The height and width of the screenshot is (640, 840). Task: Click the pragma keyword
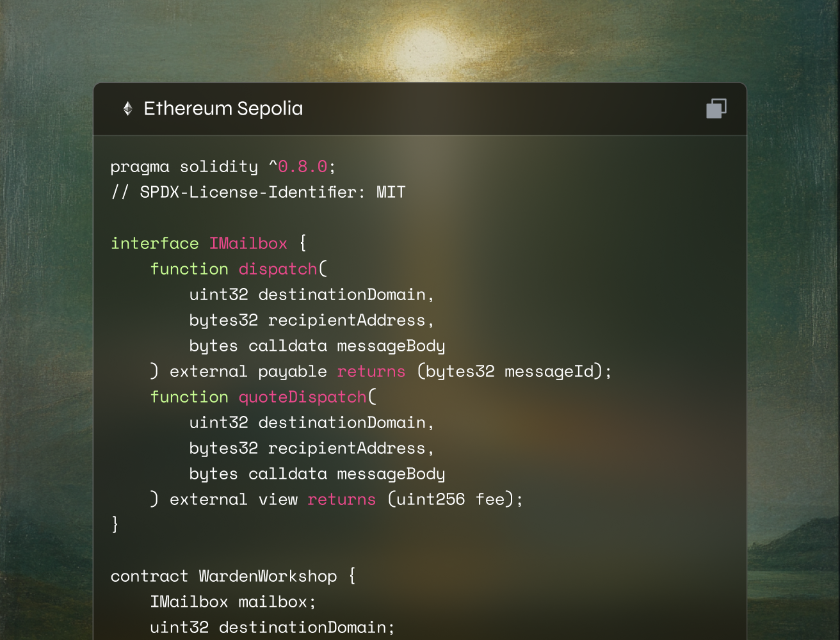pos(140,166)
